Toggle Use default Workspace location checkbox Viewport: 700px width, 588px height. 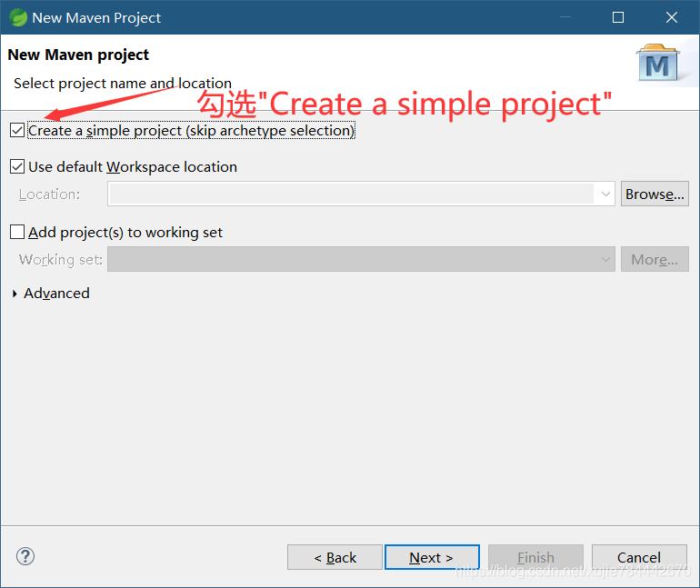click(17, 167)
